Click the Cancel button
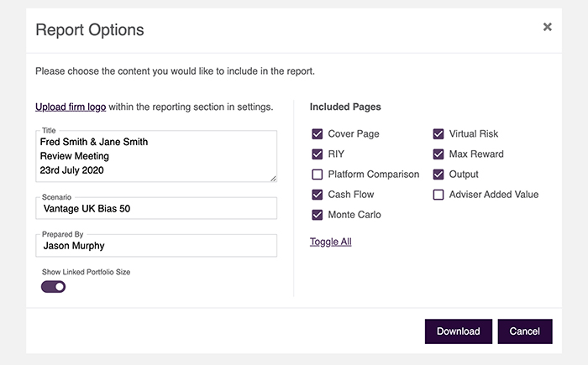Screen dimensions: 588x365 (525, 331)
